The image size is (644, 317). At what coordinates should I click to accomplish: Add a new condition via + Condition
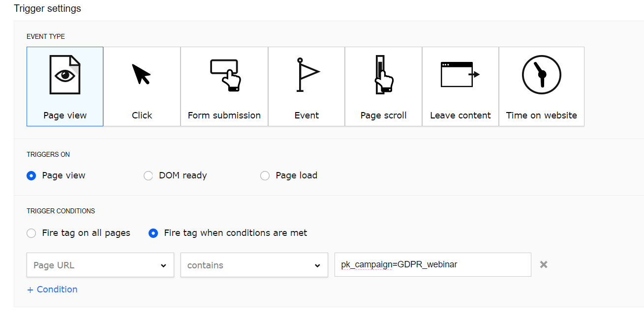point(52,289)
